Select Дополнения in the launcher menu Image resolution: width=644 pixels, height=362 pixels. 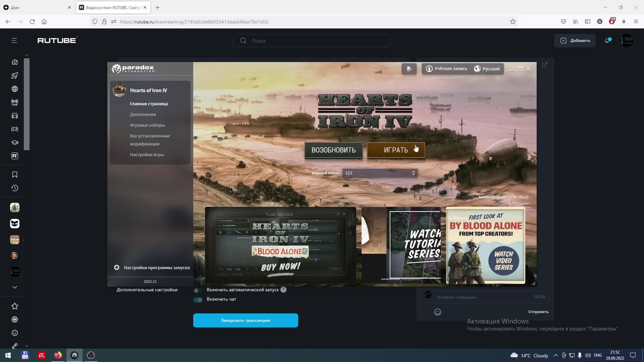(x=143, y=114)
